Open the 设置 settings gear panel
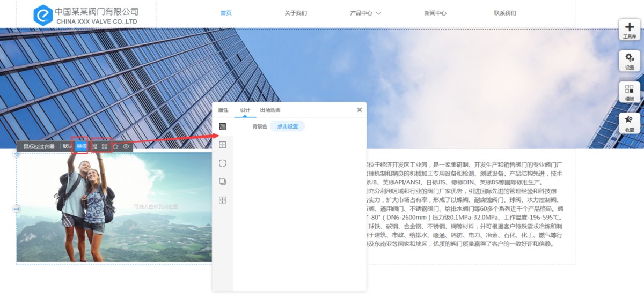Screen dimensions: 644x299 pyautogui.click(x=630, y=61)
